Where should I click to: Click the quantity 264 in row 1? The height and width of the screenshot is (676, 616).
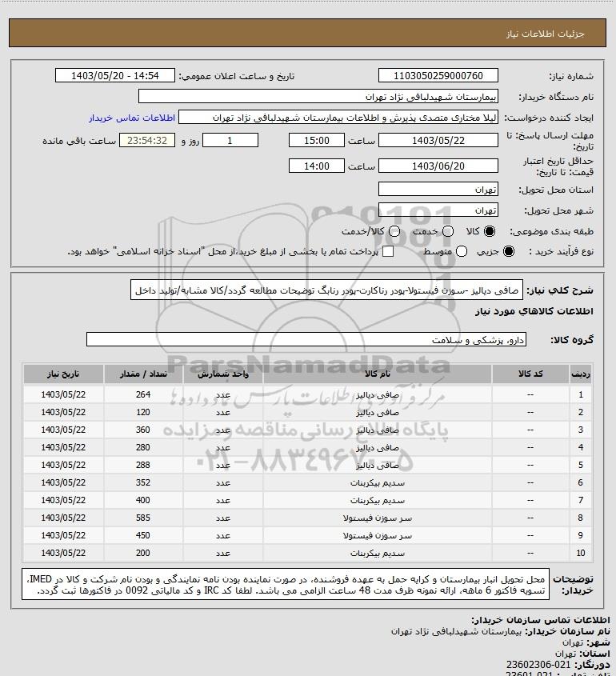point(143,394)
